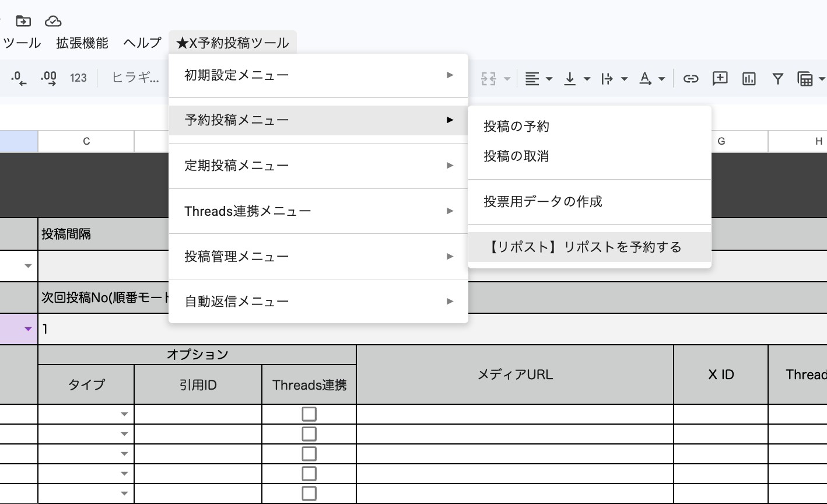Screen dimensions: 827x504
Task: Click the create filter funnel icon
Action: 777,78
